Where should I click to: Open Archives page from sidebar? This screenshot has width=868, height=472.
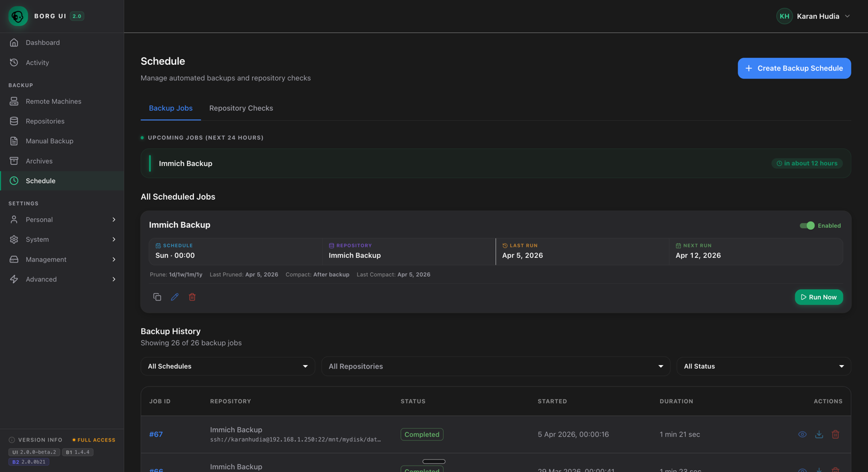(x=62, y=161)
